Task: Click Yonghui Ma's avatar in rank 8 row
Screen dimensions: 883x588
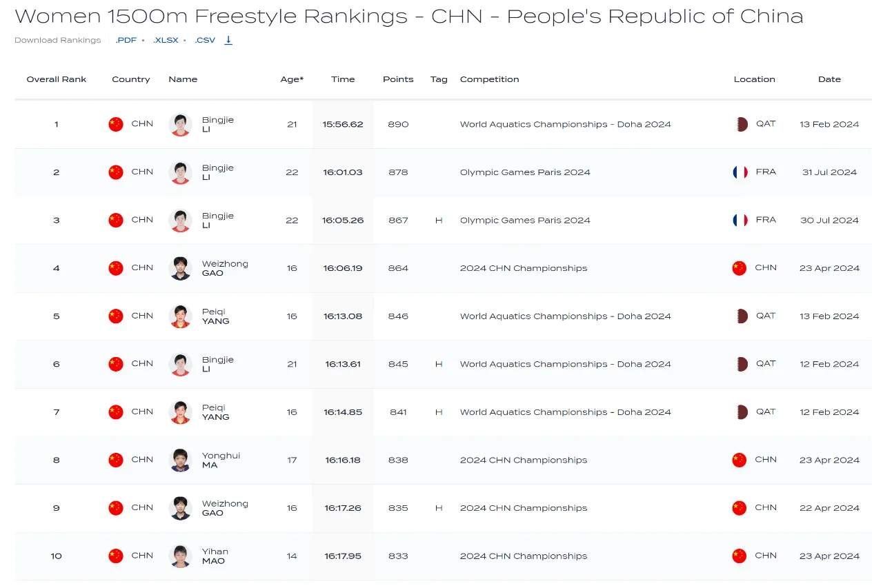Action: (180, 460)
